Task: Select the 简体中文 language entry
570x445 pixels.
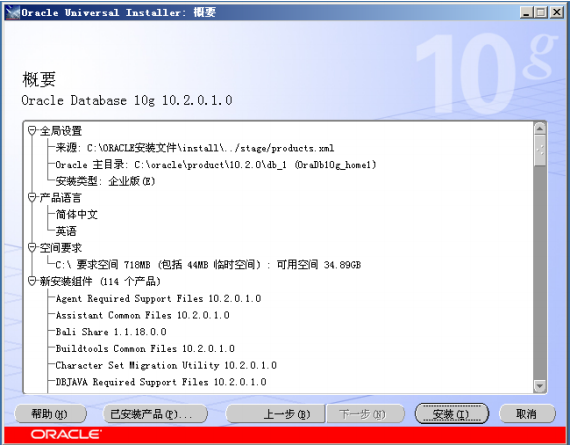Action: click(77, 214)
